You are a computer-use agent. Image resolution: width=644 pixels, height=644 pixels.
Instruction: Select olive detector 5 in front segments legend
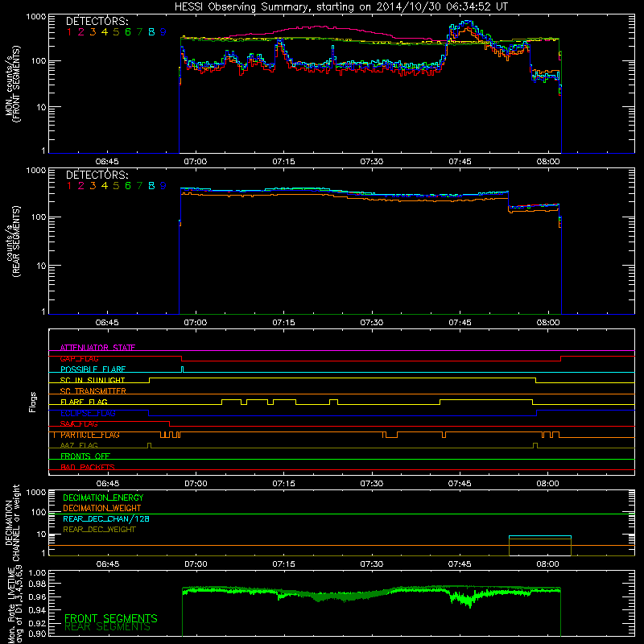coord(116,32)
